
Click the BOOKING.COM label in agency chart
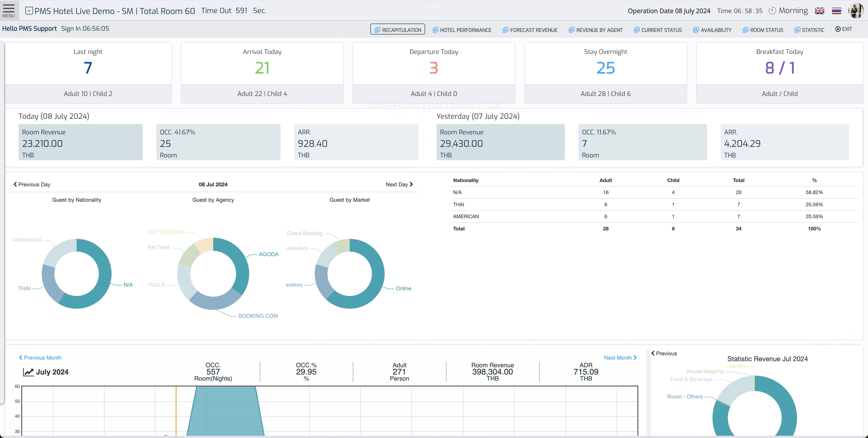coord(258,316)
